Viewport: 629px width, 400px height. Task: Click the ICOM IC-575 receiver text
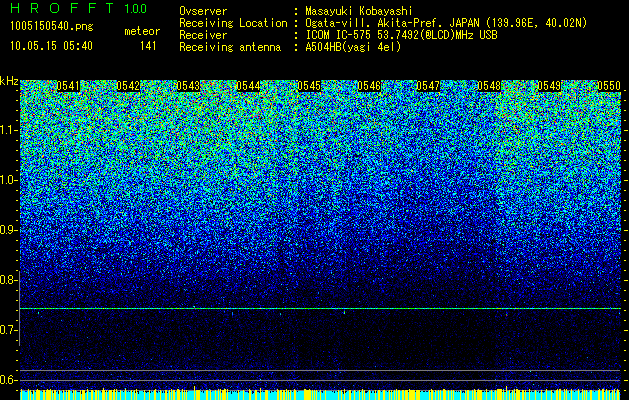401,35
